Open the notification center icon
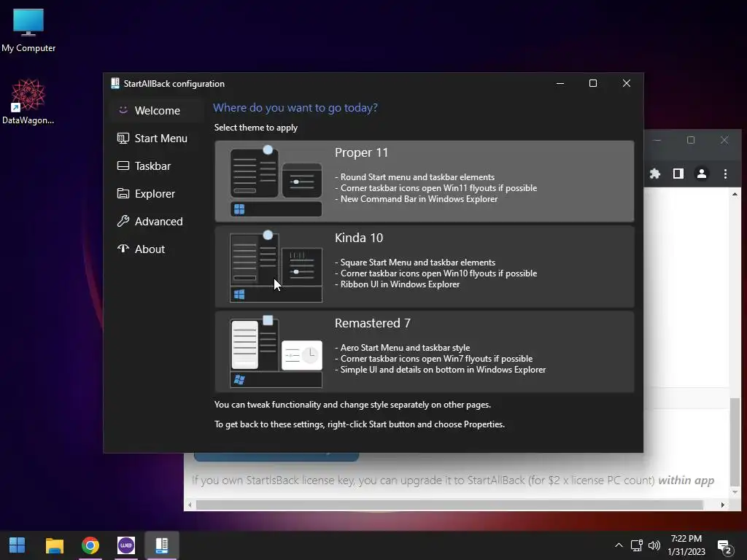 (724, 547)
